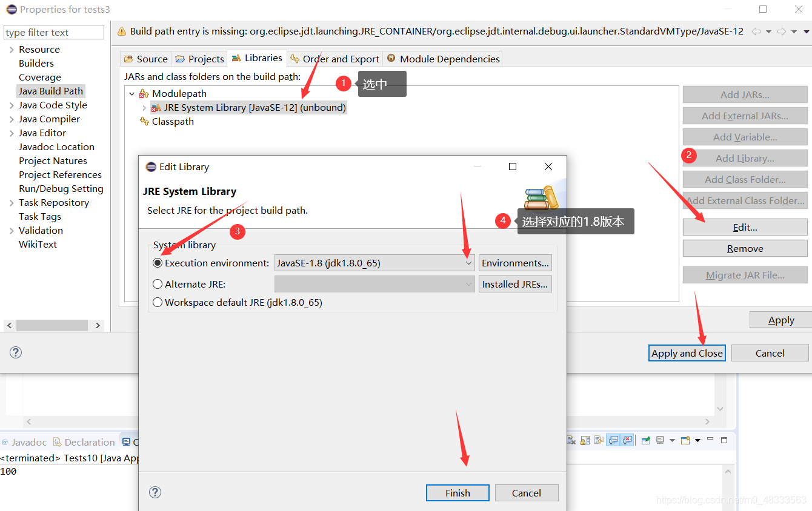Pin the console with the pushpin icon

click(x=646, y=440)
